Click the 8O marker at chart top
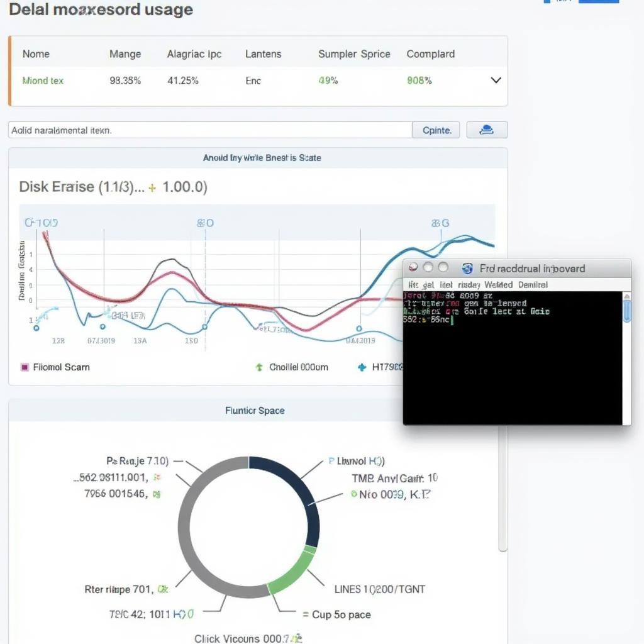 205,223
